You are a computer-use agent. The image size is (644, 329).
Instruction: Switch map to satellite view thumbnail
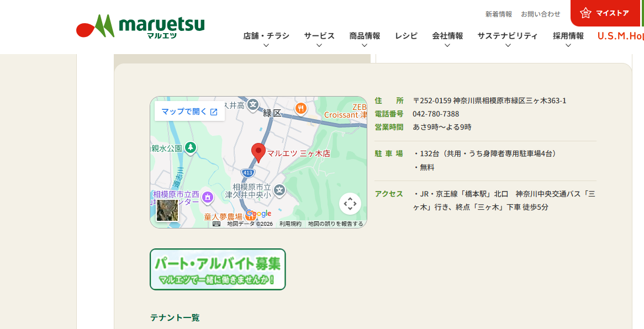(x=167, y=210)
